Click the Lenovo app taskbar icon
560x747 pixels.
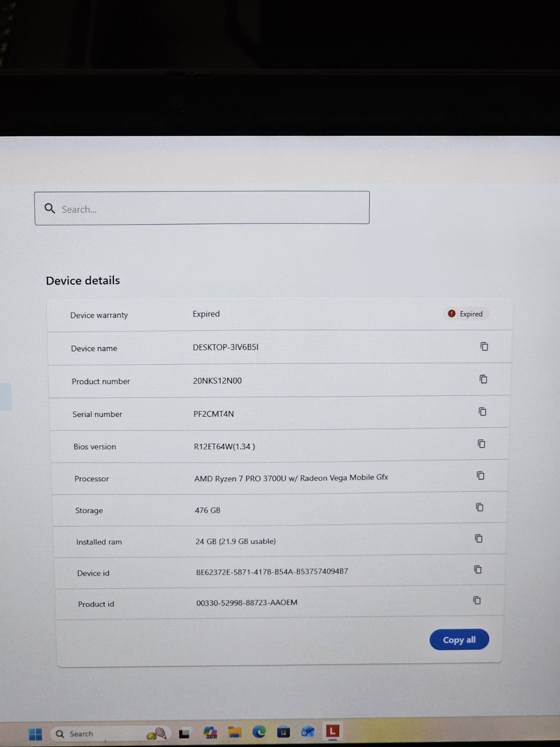tap(332, 731)
